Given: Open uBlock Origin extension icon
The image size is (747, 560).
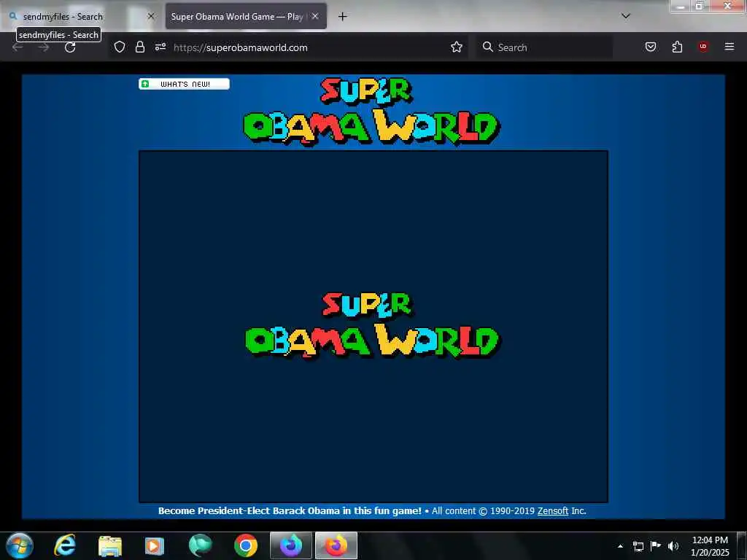Looking at the screenshot, I should point(703,47).
